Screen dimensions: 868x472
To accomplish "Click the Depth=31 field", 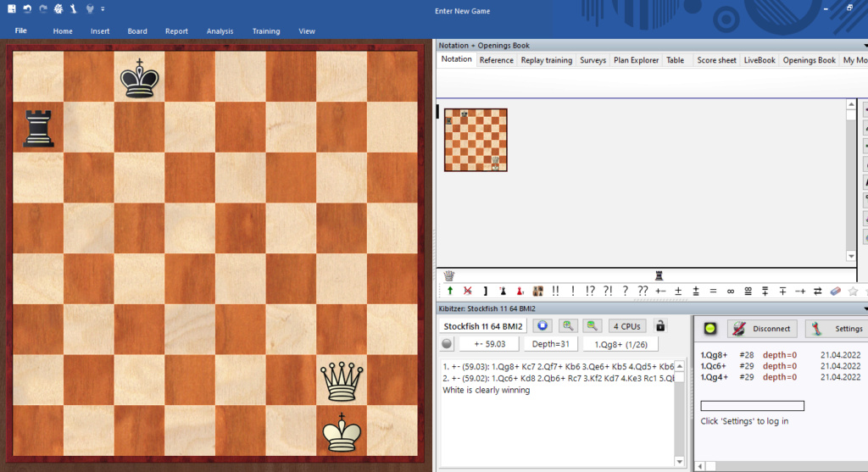I will click(551, 344).
